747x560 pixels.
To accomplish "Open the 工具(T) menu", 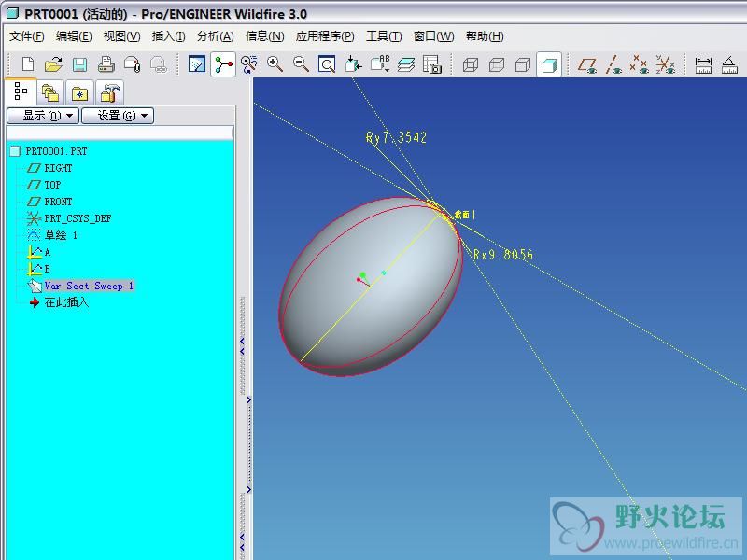I will [x=384, y=36].
